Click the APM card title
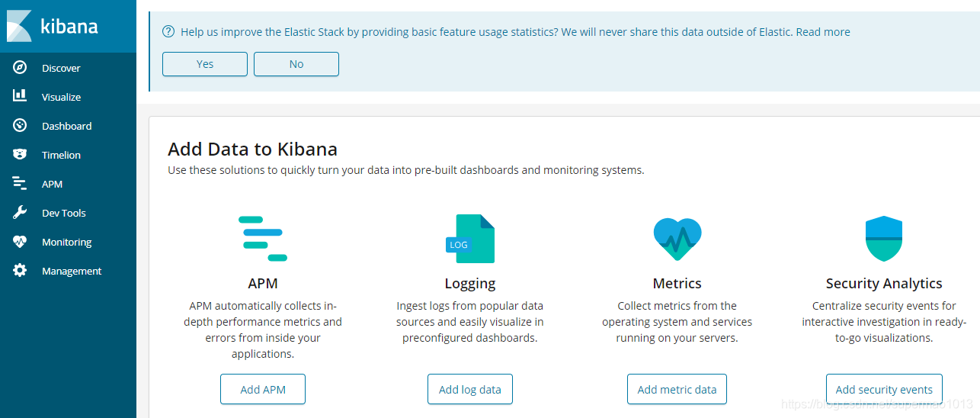This screenshot has width=980, height=418. (263, 283)
